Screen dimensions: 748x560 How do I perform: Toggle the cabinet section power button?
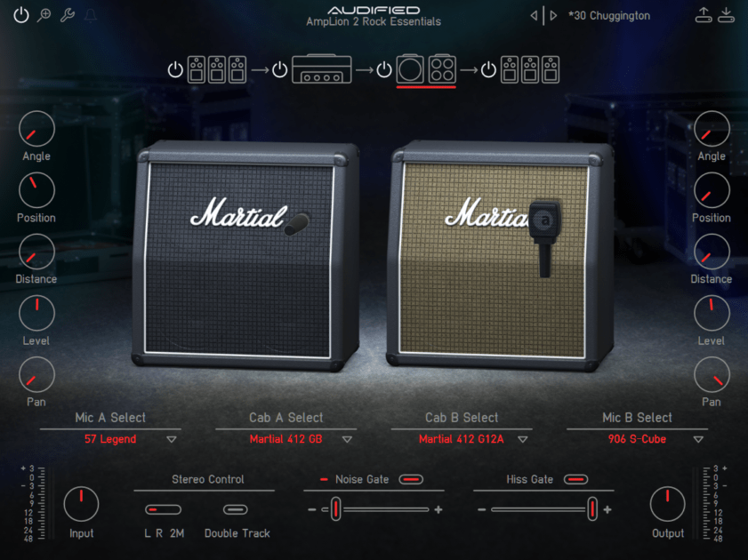point(384,69)
